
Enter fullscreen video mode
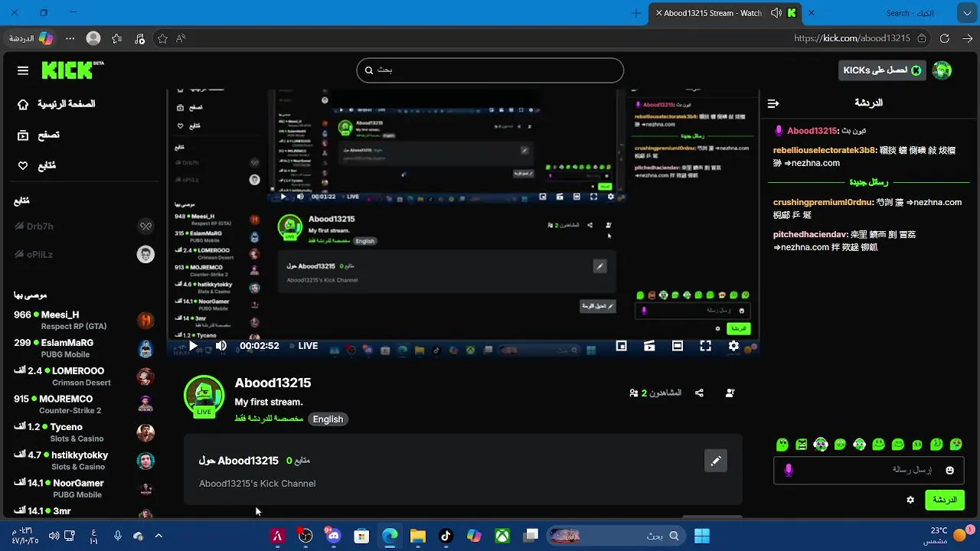click(x=705, y=346)
